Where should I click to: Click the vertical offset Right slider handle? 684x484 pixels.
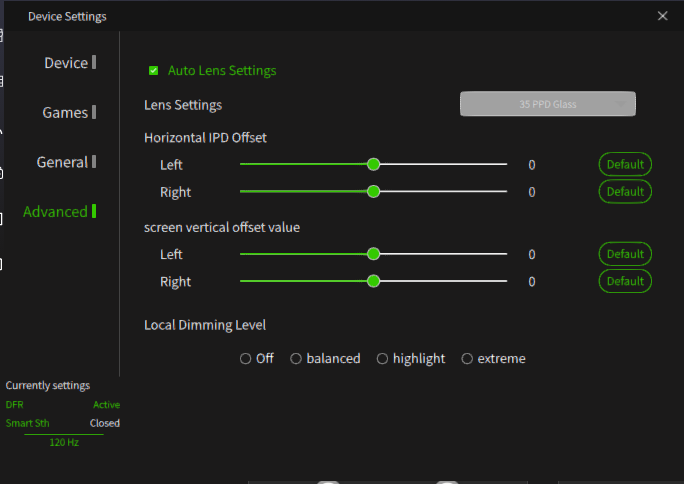(x=373, y=281)
